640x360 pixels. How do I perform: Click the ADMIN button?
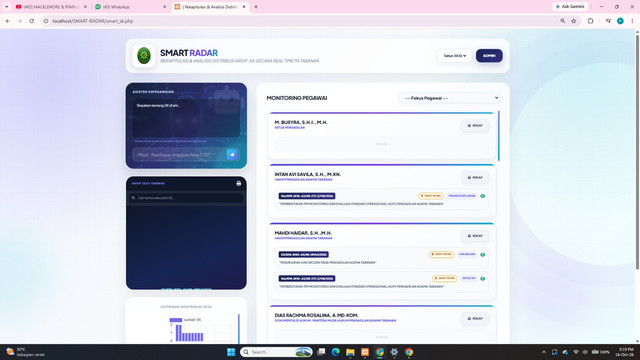coord(489,56)
